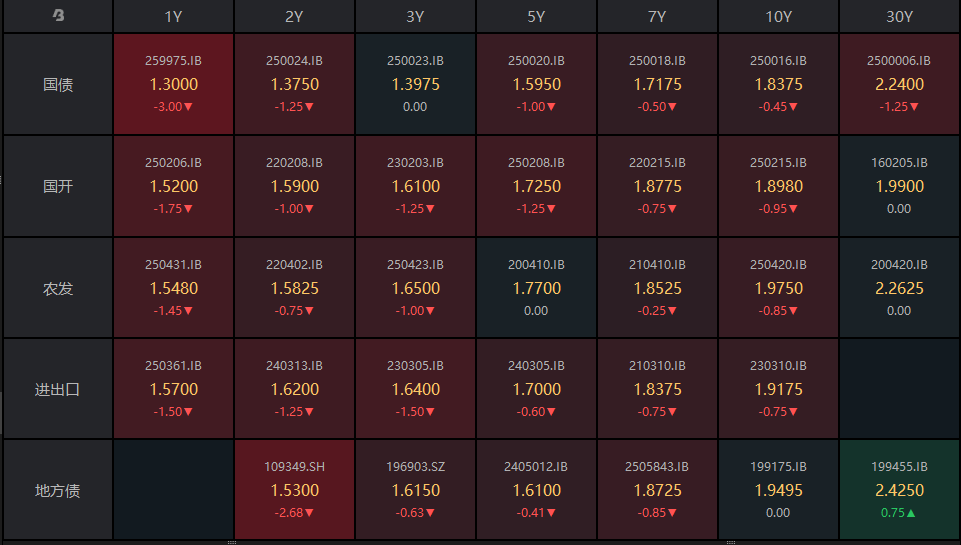Click the 200410.IB cell showing 1.7700
961x545 pixels.
pyautogui.click(x=536, y=289)
